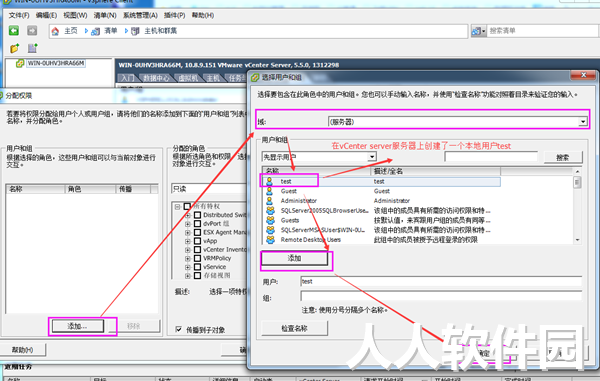Image resolution: width=600 pixels, height=381 pixels.
Task: Open the 文件(F) menu
Action: coord(19,15)
